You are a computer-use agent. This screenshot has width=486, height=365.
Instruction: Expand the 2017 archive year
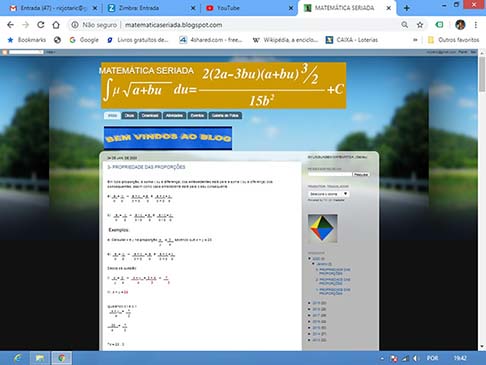pos(310,315)
